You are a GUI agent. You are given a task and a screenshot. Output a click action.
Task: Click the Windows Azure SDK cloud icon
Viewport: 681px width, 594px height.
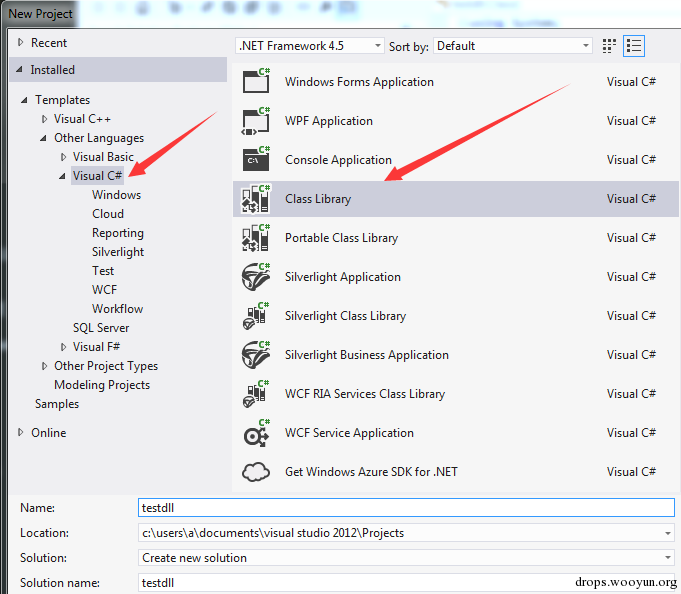(x=256, y=472)
